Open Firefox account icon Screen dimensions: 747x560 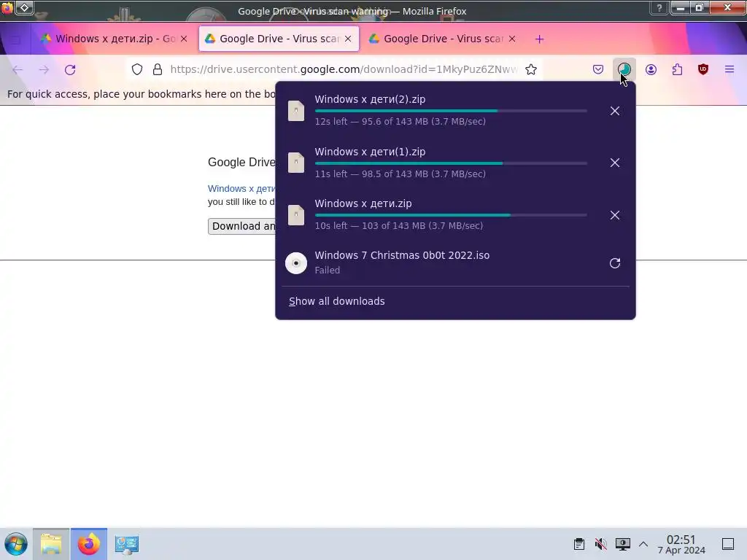(651, 69)
